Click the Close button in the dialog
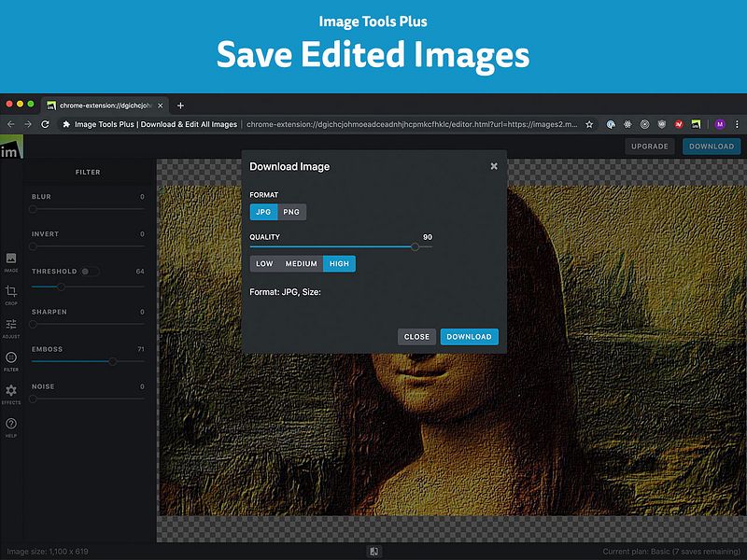The width and height of the screenshot is (747, 560). click(416, 337)
